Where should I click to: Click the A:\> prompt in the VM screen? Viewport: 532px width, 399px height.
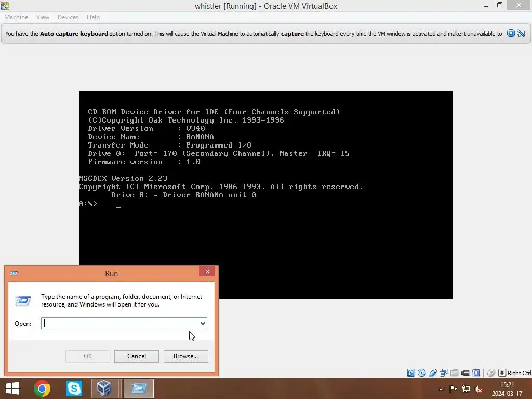[88, 203]
